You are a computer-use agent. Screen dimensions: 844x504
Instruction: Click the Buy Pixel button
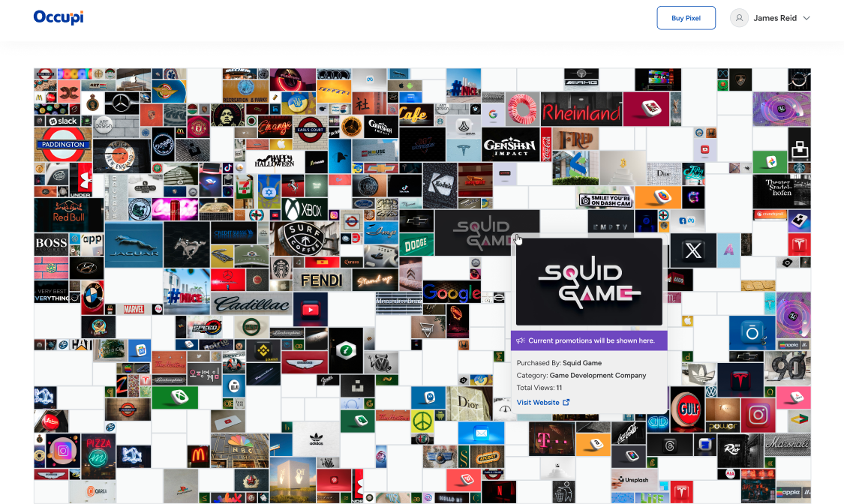pos(686,17)
